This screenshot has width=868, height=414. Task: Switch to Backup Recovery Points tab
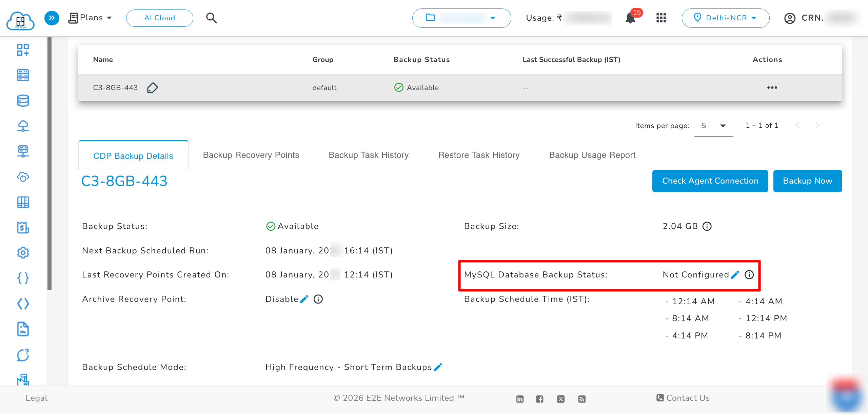coord(251,155)
